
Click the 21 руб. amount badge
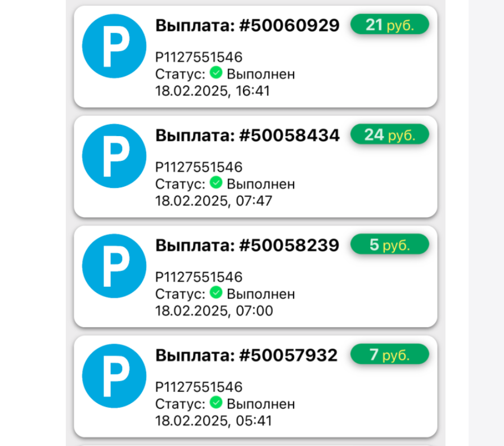point(389,24)
